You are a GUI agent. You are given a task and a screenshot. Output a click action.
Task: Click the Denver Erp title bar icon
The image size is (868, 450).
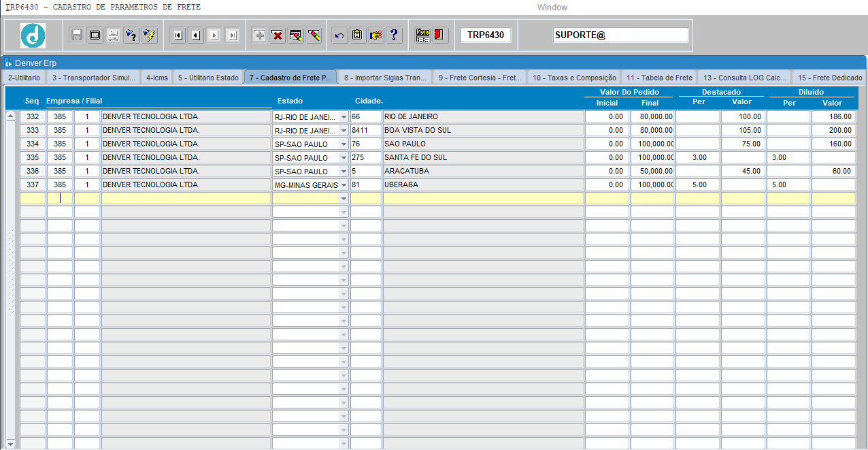[x=9, y=63]
